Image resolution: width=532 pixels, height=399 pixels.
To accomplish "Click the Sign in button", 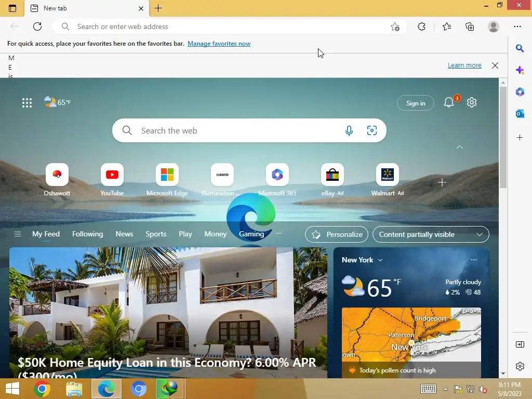I will point(416,103).
